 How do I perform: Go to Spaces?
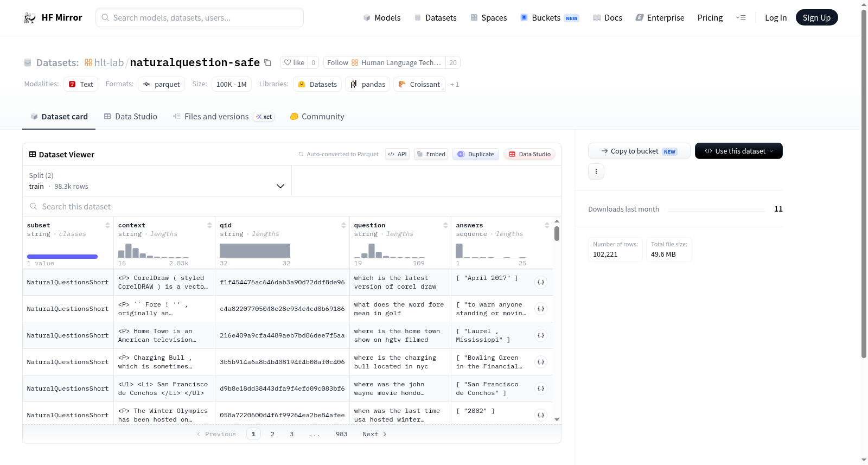[488, 17]
